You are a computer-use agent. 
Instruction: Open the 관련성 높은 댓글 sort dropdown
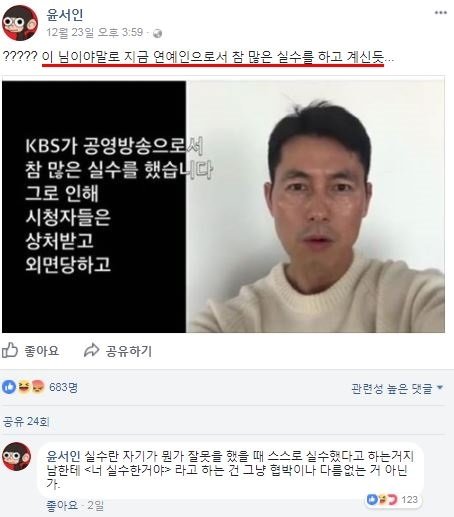397,388
